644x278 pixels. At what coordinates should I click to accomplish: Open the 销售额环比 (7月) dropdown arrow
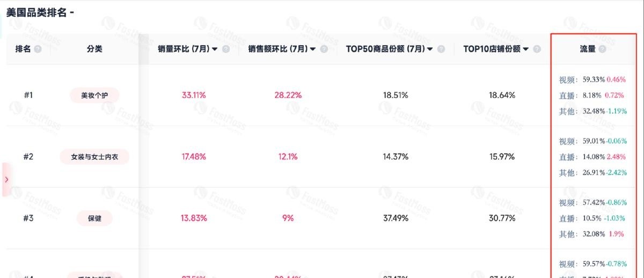click(312, 49)
